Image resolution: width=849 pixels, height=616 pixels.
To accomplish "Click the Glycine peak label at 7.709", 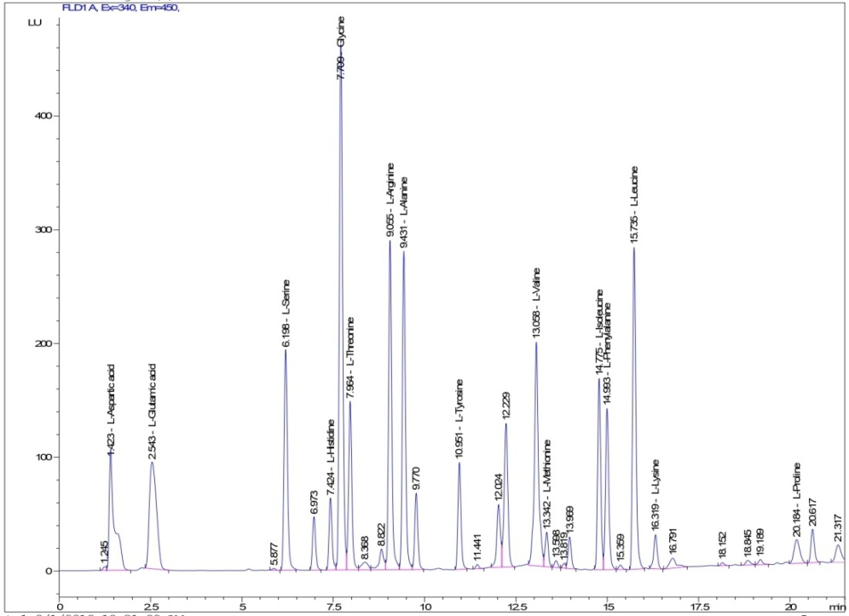I will coord(341,49).
